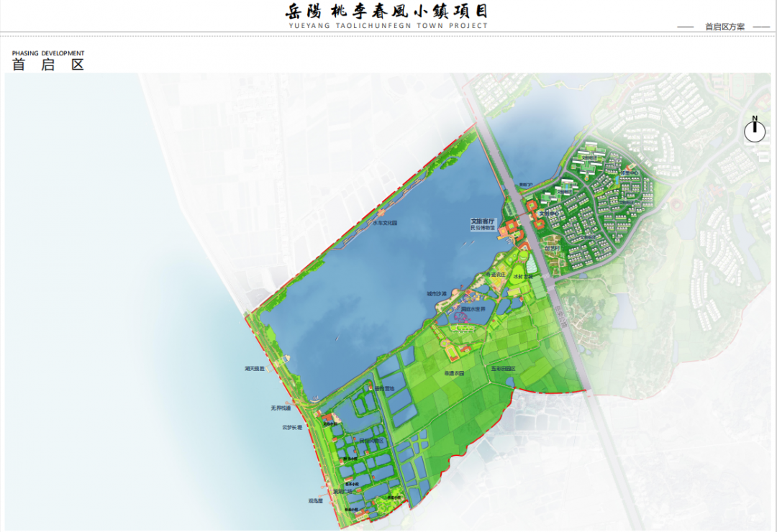Image resolution: width=777 pixels, height=532 pixels.
Task: Select the 民俗博物馆 label on the map
Action: point(483,228)
